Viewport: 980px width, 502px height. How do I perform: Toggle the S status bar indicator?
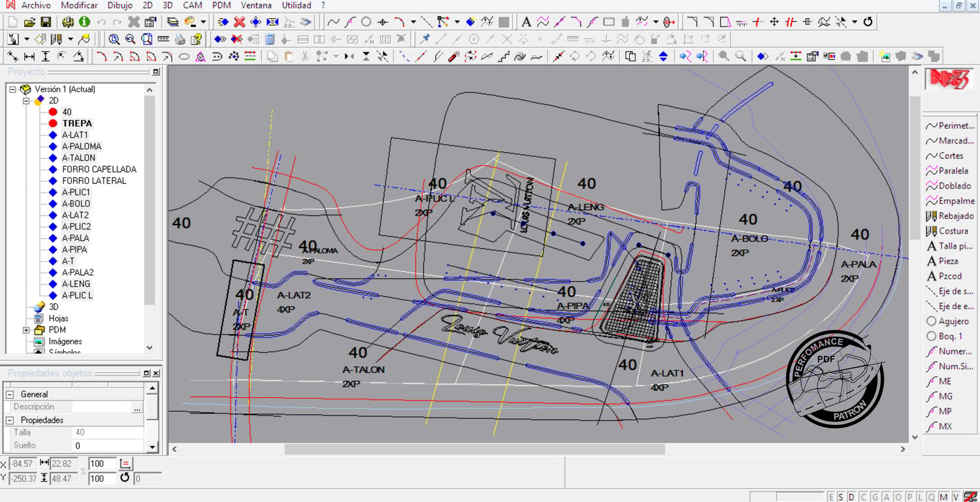[841, 497]
